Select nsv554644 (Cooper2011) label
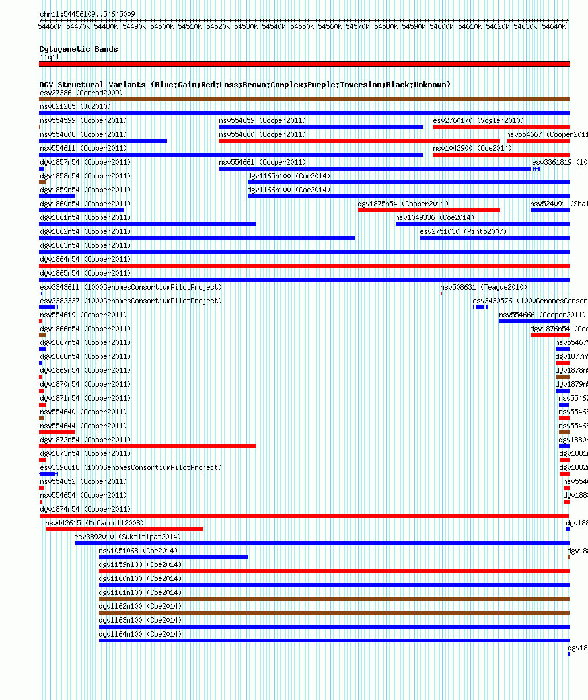 point(83,426)
